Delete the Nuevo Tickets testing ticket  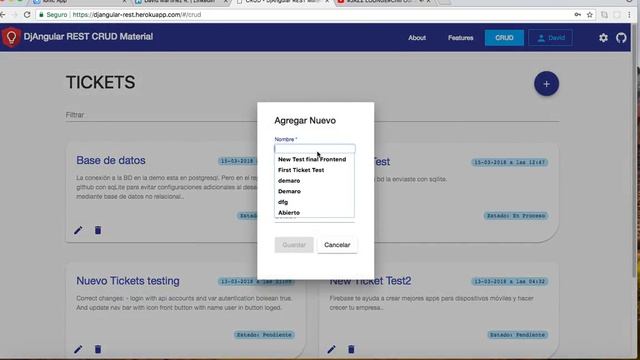click(98, 349)
